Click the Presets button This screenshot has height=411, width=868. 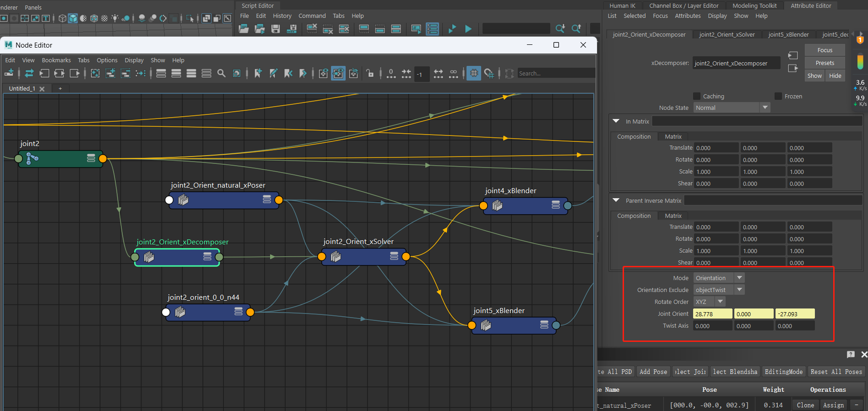(x=825, y=63)
